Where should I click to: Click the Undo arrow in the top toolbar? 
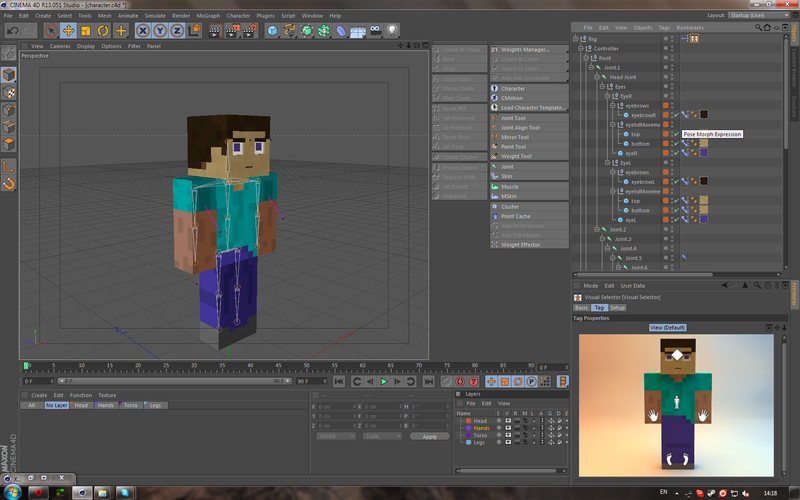pyautogui.click(x=13, y=31)
